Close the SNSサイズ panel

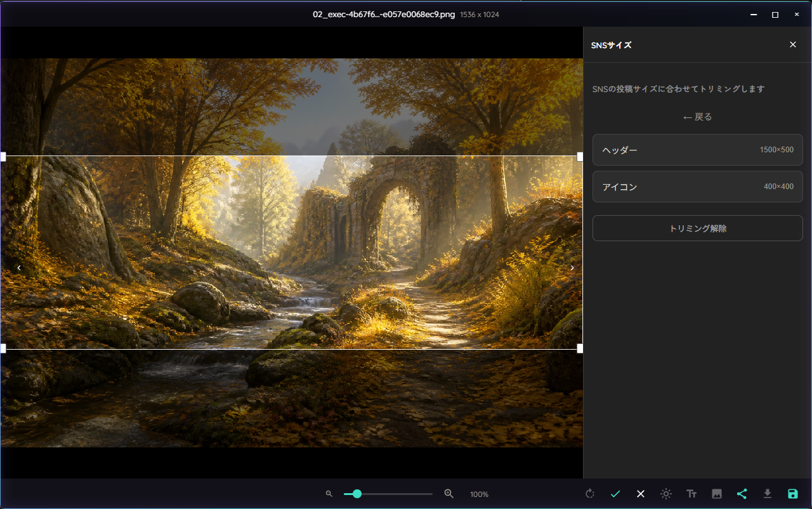pyautogui.click(x=793, y=44)
